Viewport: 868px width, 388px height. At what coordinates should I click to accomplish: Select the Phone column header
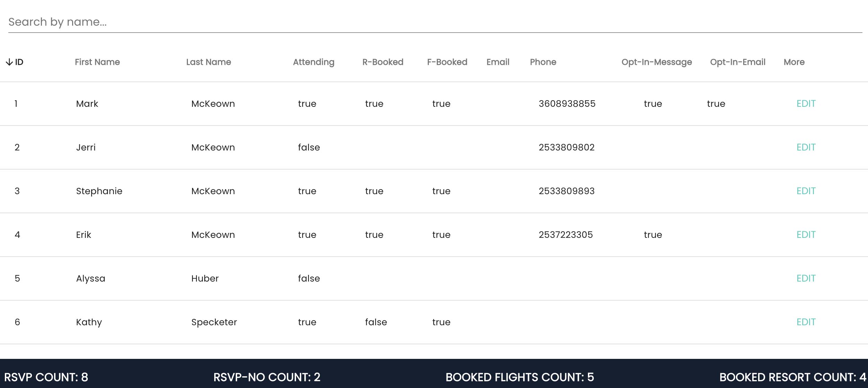[543, 62]
